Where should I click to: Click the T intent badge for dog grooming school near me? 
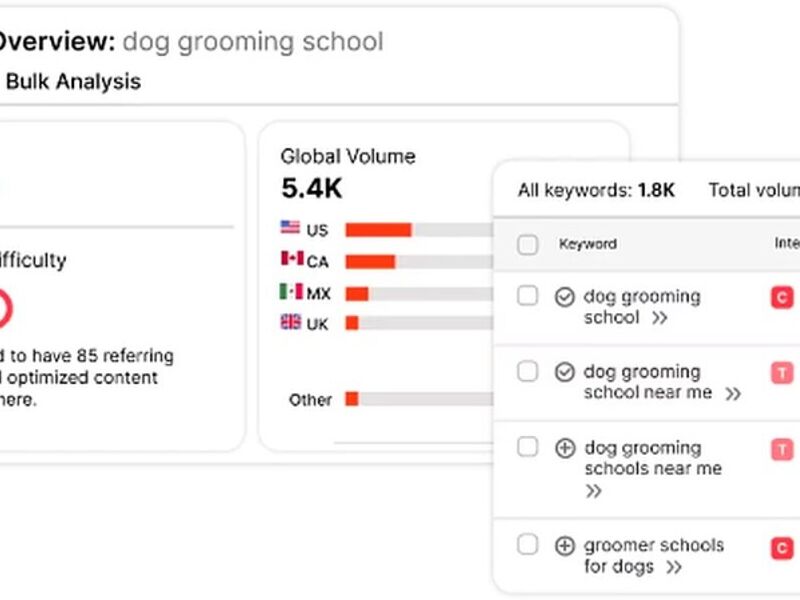(782, 373)
